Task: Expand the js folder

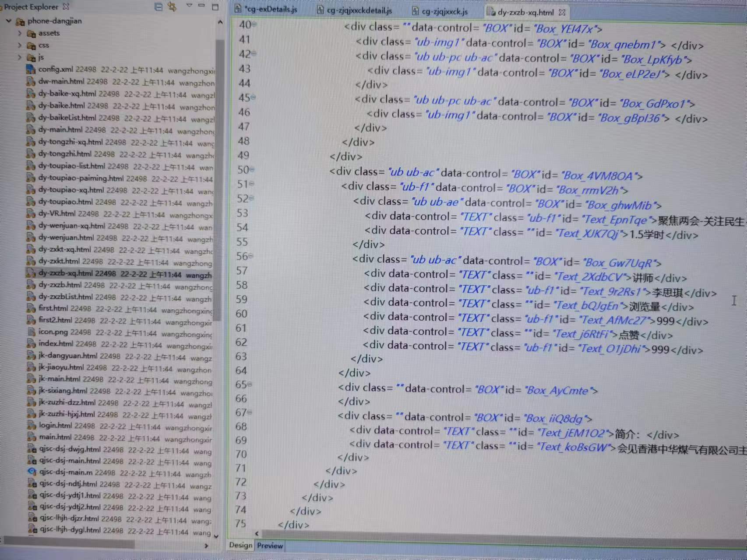Action: coord(19,57)
